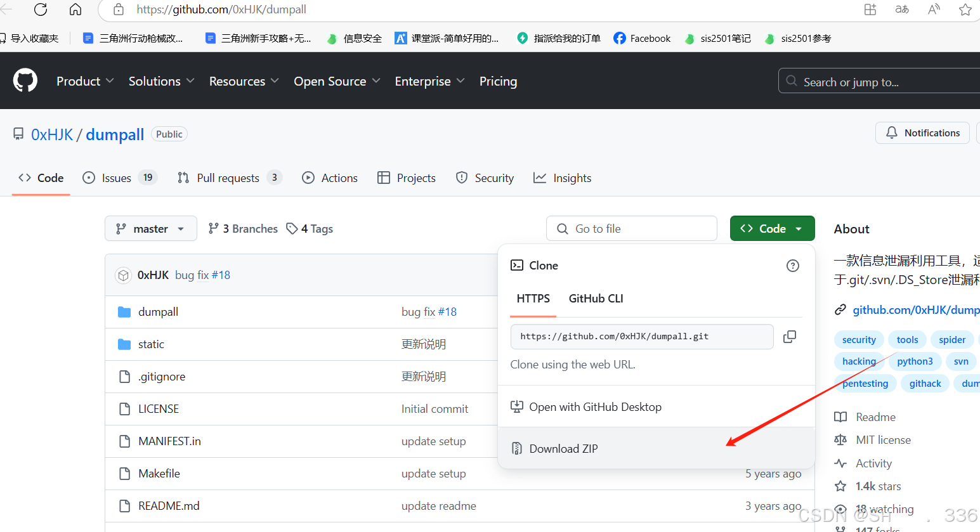The height and width of the screenshot is (532, 980).
Task: Click the read aloud icon
Action: click(x=934, y=10)
